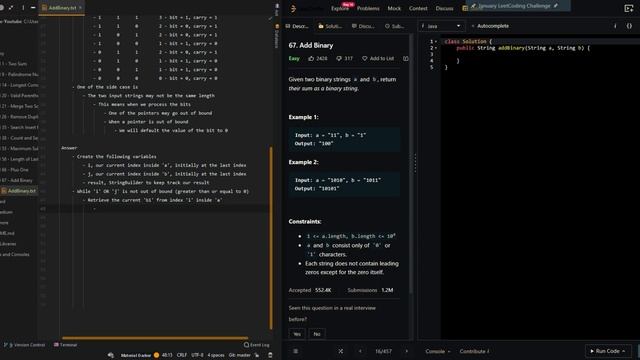This screenshot has height=360, width=640.
Task: Click the collapse all minus icon in project panel
Action: 33,7
